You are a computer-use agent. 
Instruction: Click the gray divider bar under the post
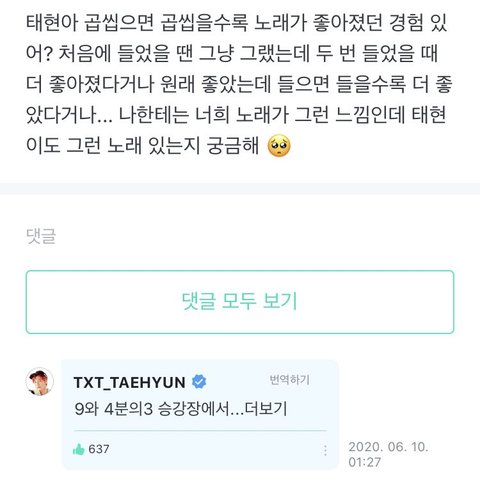tap(240, 189)
